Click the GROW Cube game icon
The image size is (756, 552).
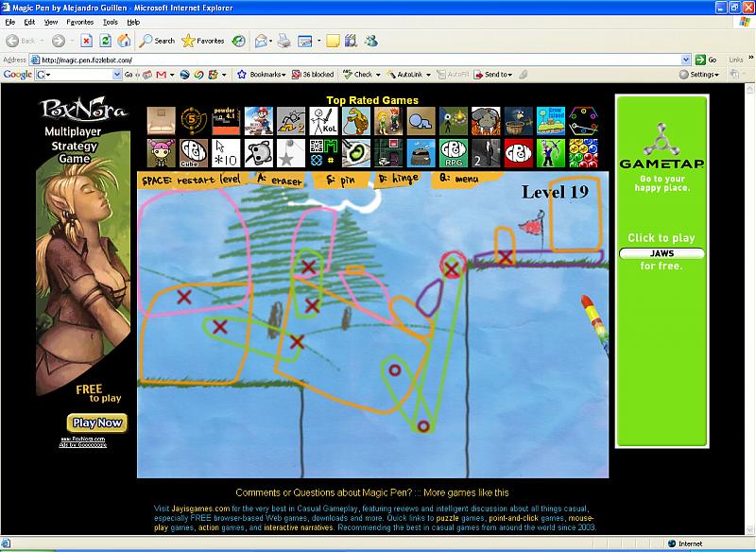pyautogui.click(x=193, y=152)
